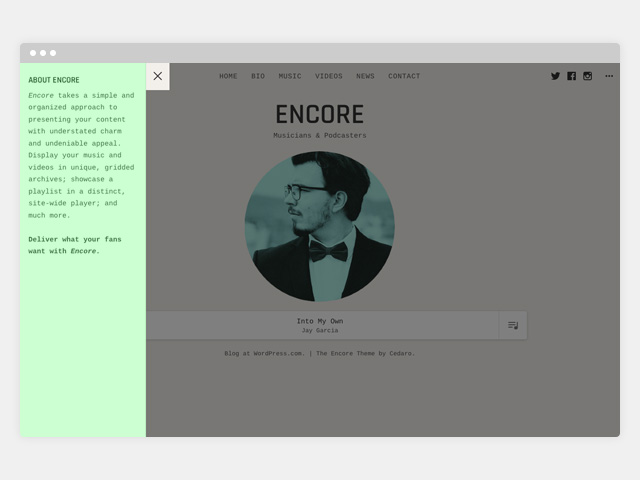Viewport: 640px width, 480px height.
Task: Open the three-dot more menu
Action: [609, 76]
